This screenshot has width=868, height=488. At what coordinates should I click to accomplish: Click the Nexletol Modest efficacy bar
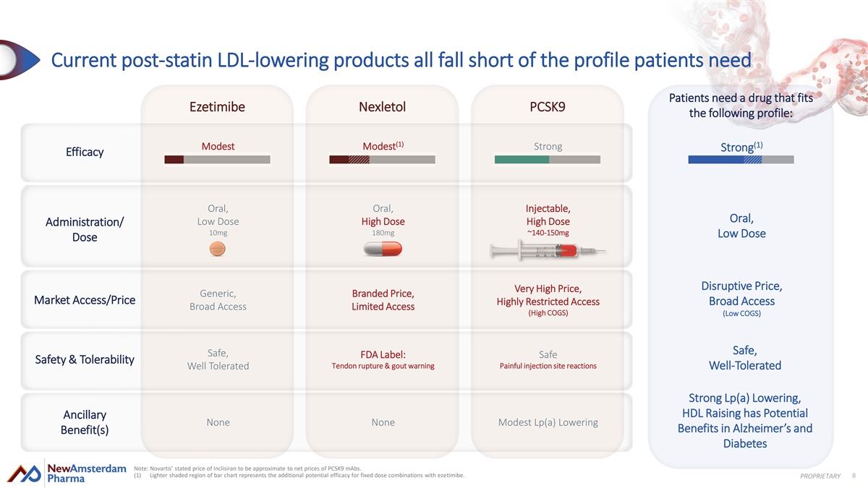coord(382,160)
